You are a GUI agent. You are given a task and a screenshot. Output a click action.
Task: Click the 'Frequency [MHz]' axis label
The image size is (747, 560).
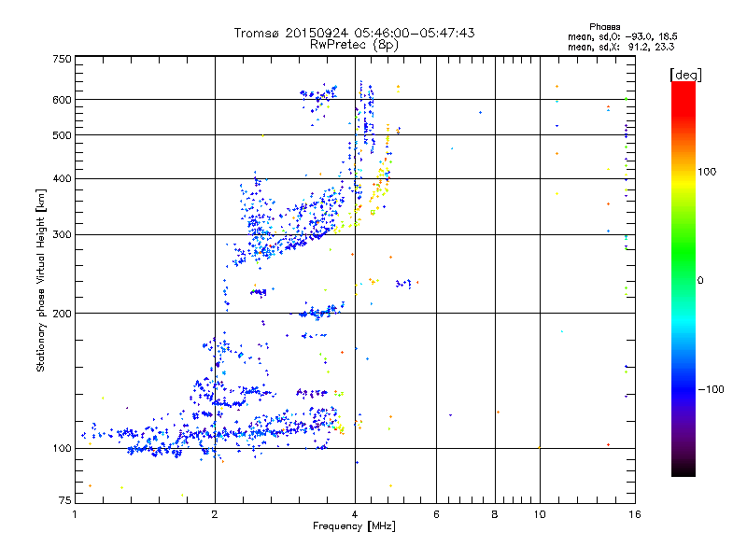pyautogui.click(x=354, y=526)
